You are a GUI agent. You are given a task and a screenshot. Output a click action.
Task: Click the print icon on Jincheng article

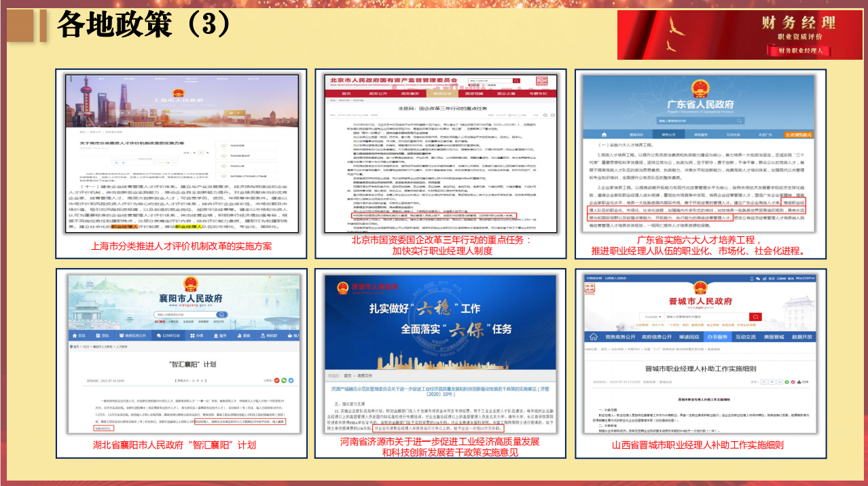coord(799,382)
